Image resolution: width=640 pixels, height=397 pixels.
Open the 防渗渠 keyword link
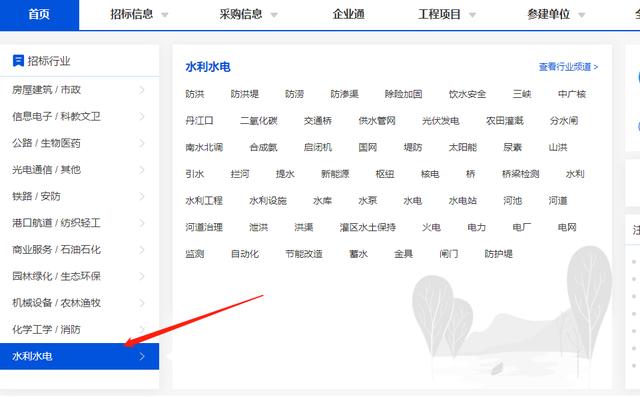coord(344,94)
